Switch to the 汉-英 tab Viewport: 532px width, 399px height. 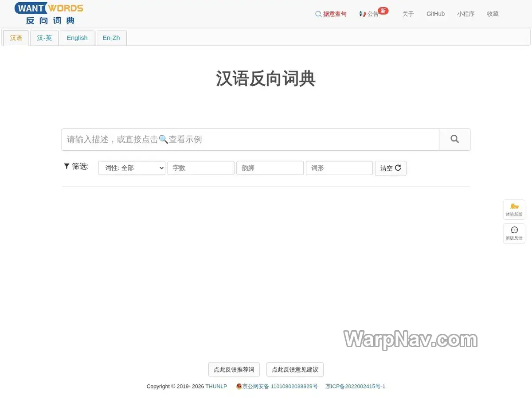[44, 38]
